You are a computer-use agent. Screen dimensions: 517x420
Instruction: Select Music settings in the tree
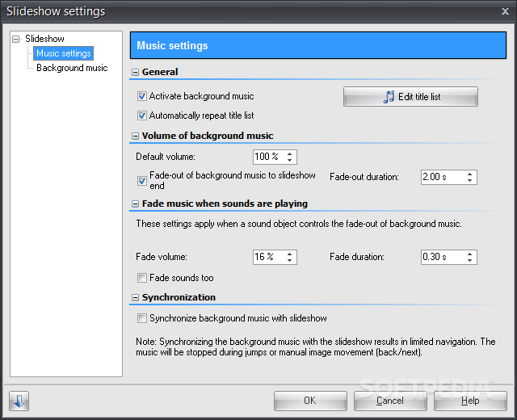click(63, 53)
